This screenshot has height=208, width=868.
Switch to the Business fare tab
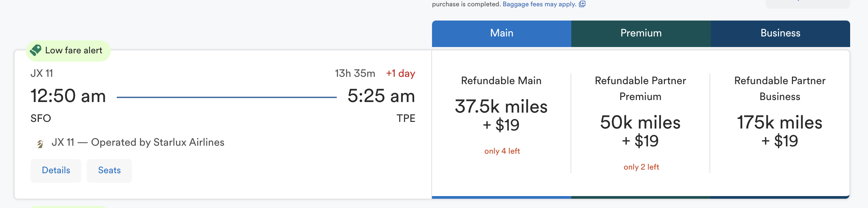[780, 33]
